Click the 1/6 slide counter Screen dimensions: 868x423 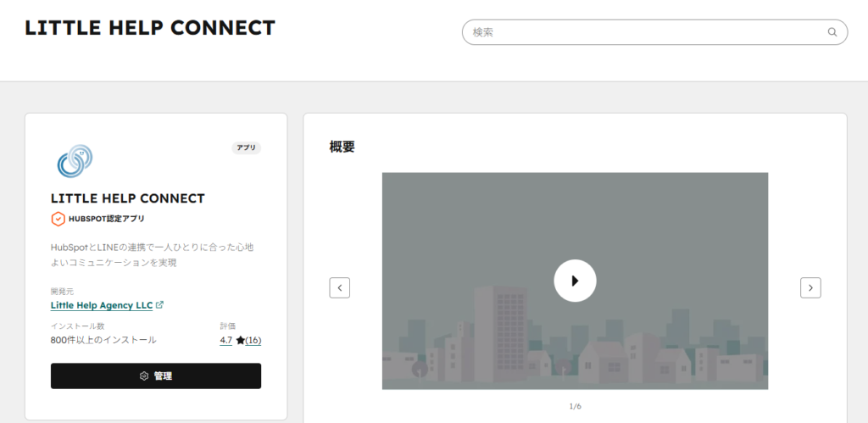576,406
